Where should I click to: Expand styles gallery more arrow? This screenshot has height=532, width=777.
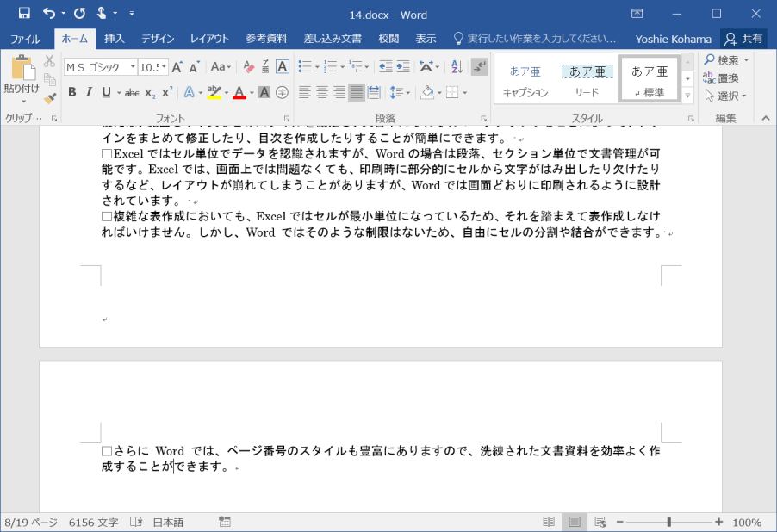point(687,95)
